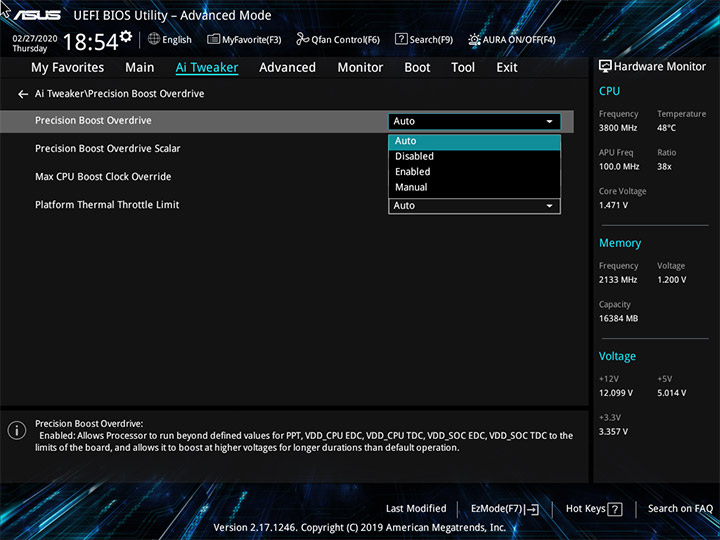Change language via English label
This screenshot has width=720, height=540.
click(177, 40)
